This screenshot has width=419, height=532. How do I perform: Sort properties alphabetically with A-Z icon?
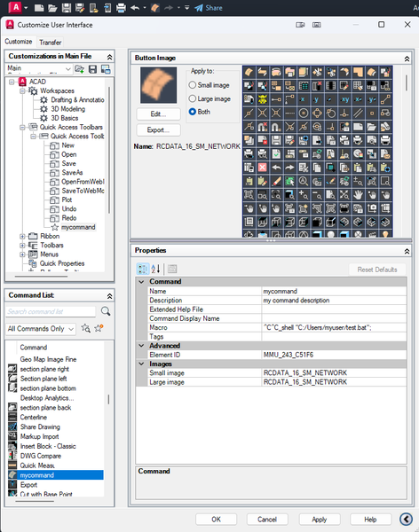pyautogui.click(x=155, y=269)
